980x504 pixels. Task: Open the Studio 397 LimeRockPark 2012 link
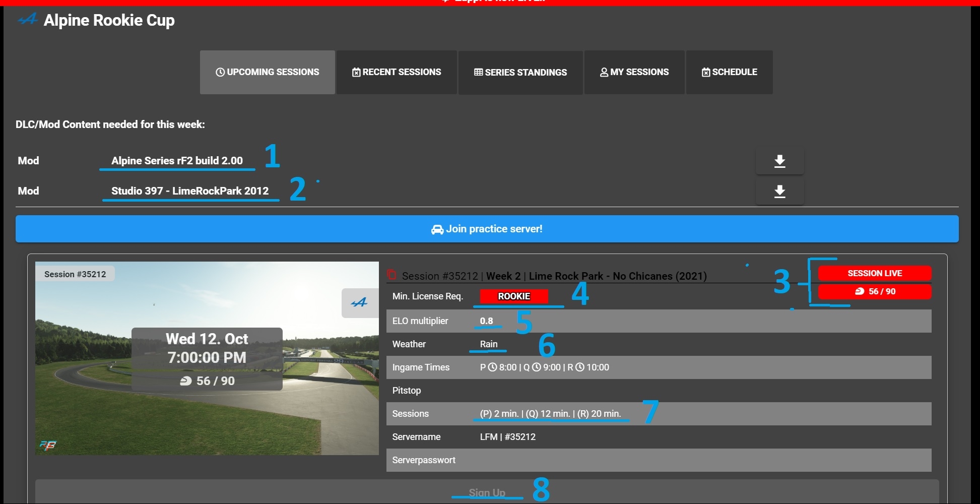tap(190, 191)
